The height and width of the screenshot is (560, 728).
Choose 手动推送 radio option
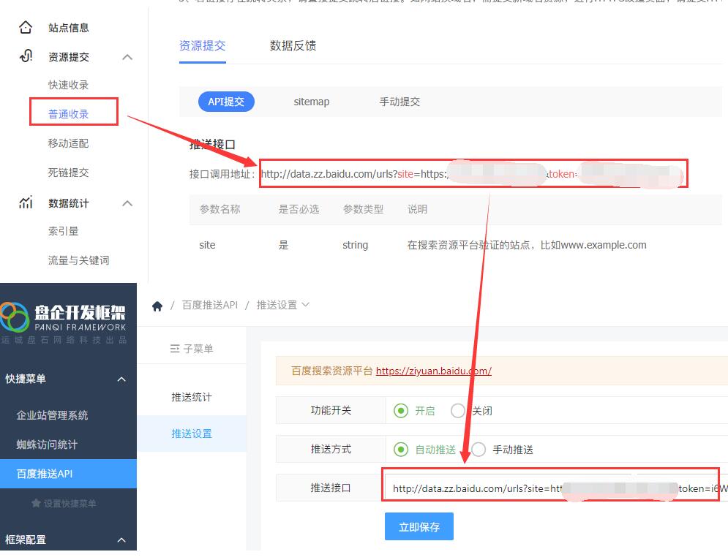click(x=479, y=449)
